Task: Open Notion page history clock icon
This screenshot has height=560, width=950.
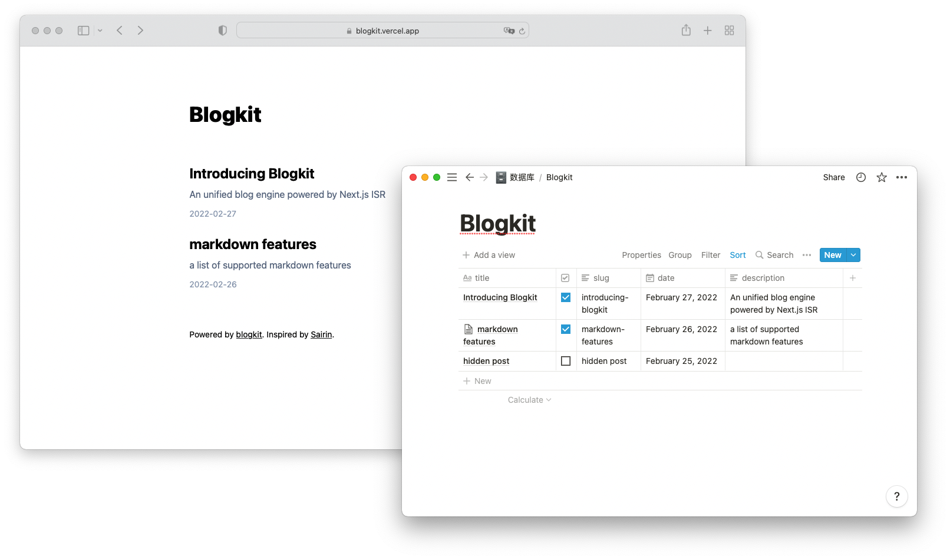Action: (861, 177)
